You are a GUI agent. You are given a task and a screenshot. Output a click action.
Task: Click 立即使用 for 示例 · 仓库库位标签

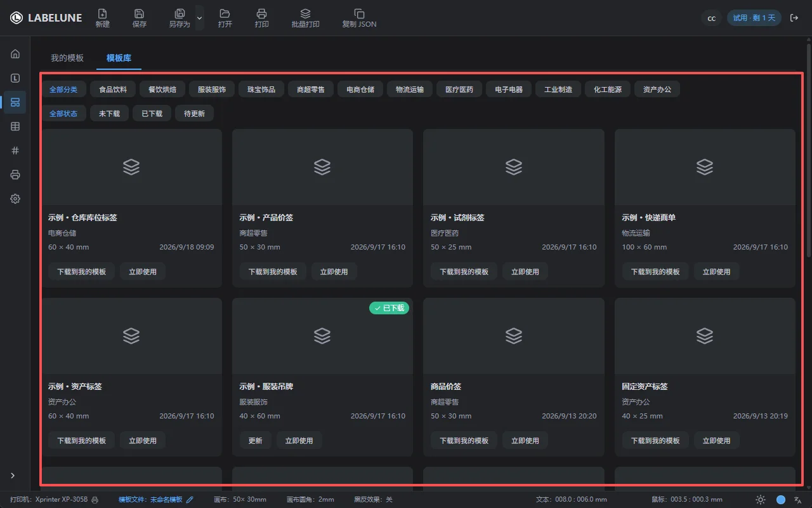point(143,272)
